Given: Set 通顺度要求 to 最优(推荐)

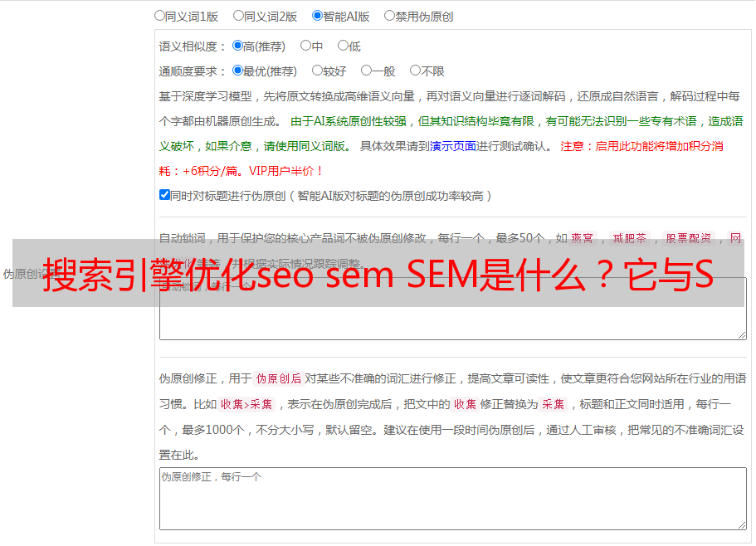Looking at the screenshot, I should [237, 71].
